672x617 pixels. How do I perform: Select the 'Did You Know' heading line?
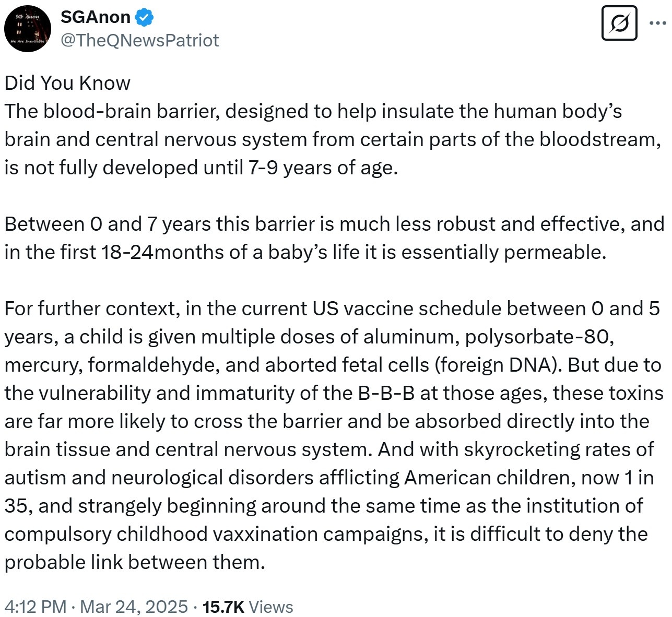(67, 83)
